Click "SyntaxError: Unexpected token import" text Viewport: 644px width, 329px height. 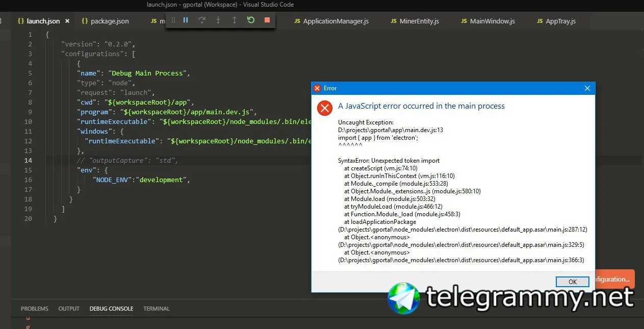click(x=389, y=161)
